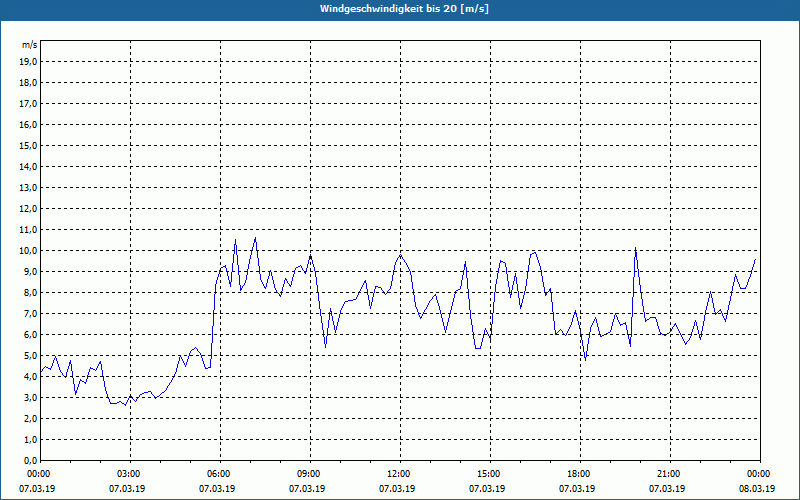This screenshot has width=800, height=500.
Task: Select the y-axis value '19,0'
Action: pos(28,62)
